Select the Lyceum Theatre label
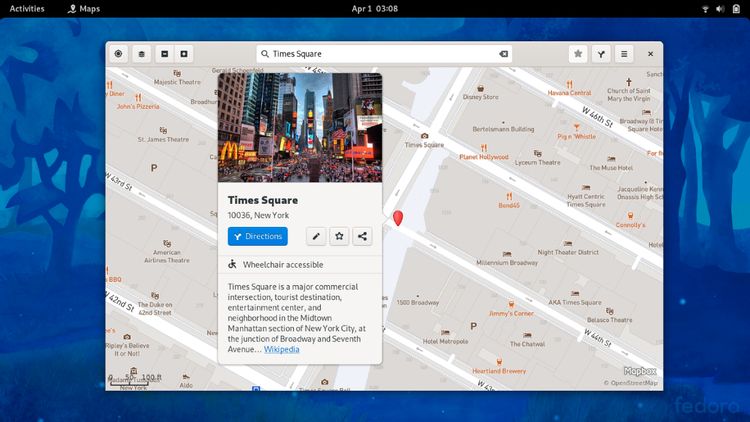This screenshot has height=422, width=750. [538, 163]
